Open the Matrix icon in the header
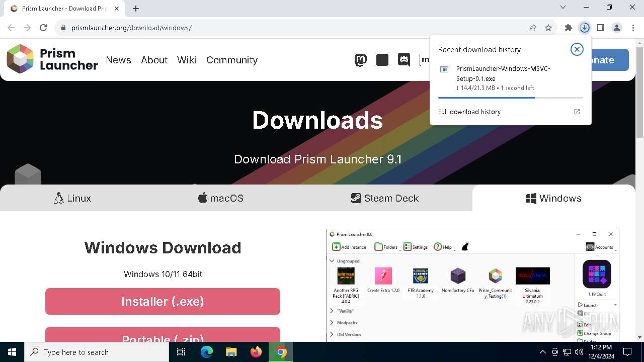This screenshot has height=362, width=644. [x=425, y=60]
